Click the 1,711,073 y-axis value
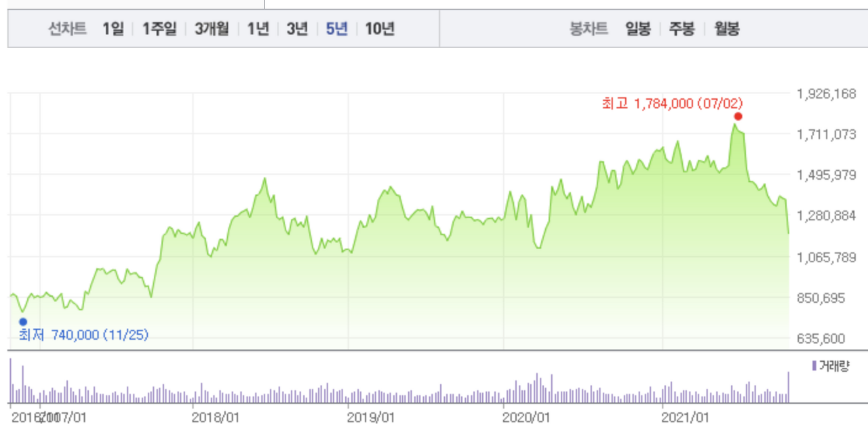Screen dimensions: 868x437 click(827, 134)
